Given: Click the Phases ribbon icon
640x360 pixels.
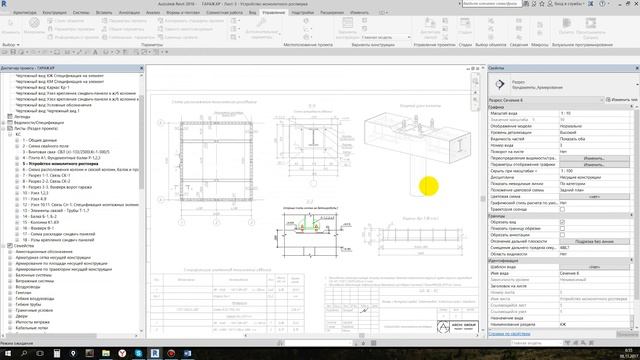Looking at the screenshot, I should 465,23.
